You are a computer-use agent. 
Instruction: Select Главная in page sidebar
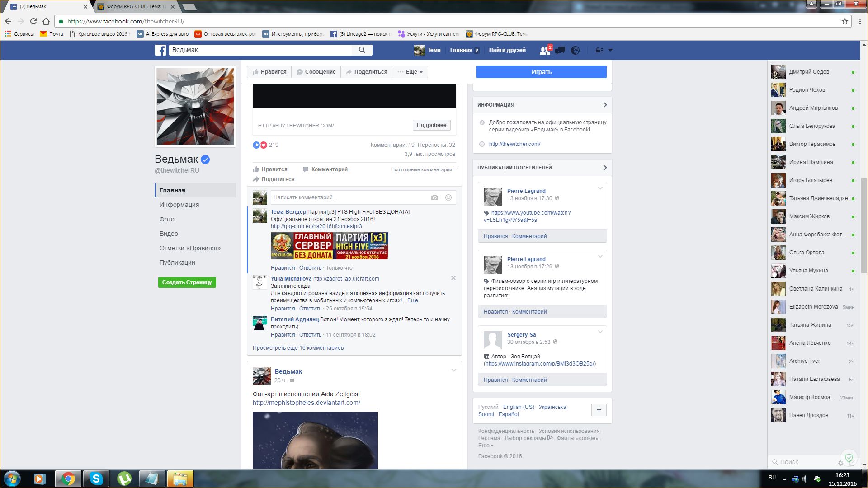point(195,190)
